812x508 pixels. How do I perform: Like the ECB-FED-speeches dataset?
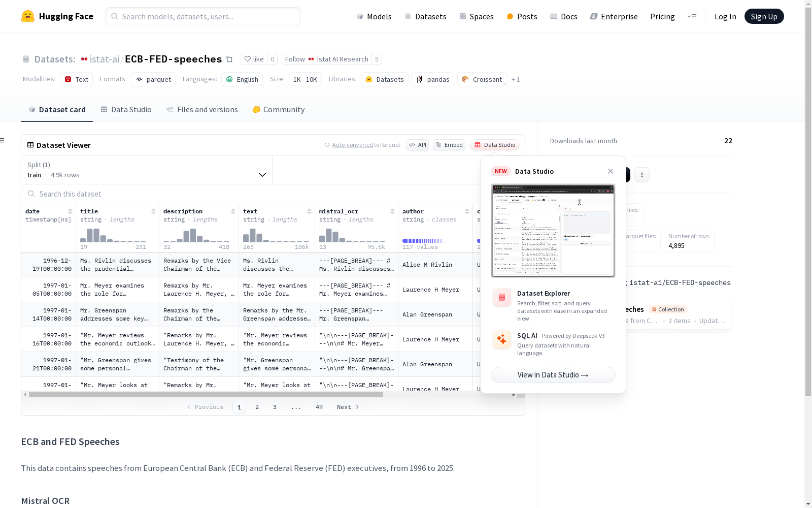(253, 59)
